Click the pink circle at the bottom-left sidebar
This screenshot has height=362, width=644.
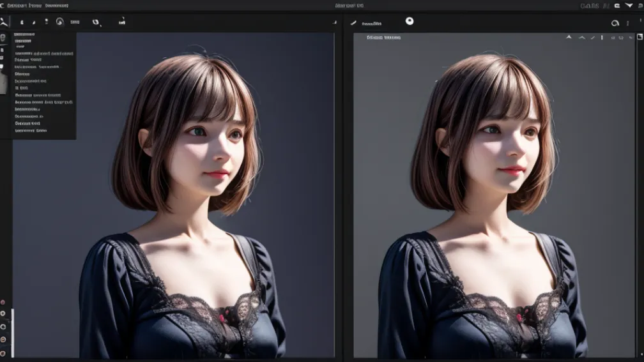point(3,302)
